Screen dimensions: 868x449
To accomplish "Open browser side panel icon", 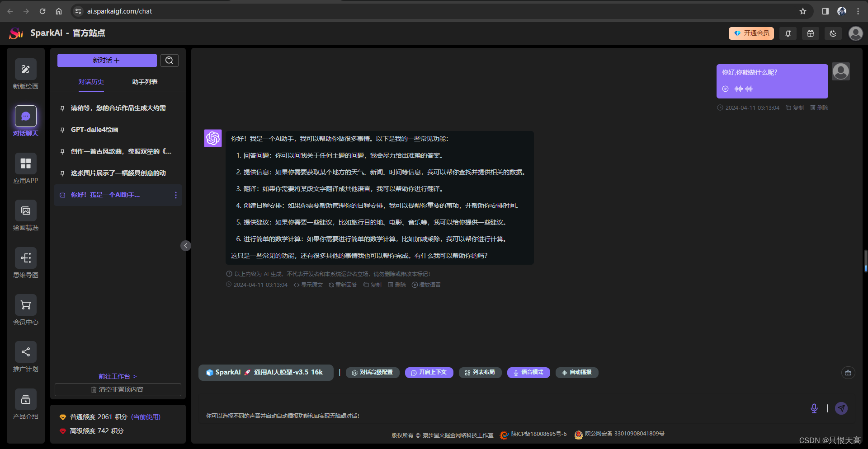I will pos(826,11).
